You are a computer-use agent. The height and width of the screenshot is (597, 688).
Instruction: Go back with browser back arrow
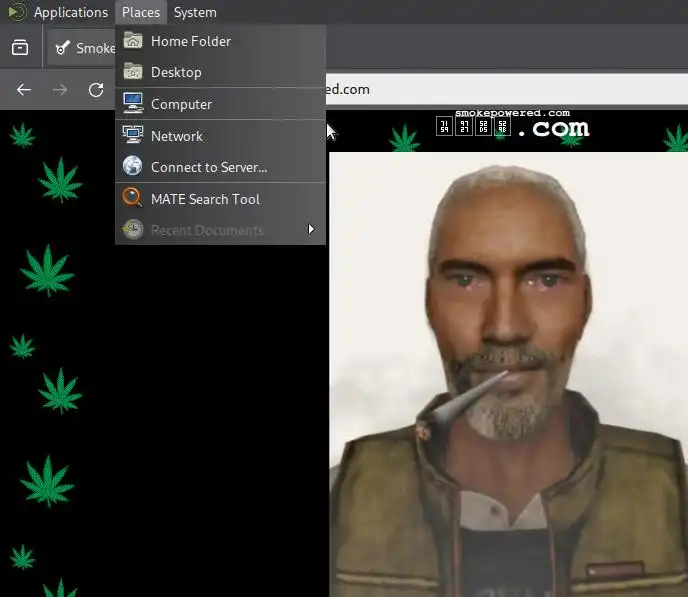pos(24,90)
